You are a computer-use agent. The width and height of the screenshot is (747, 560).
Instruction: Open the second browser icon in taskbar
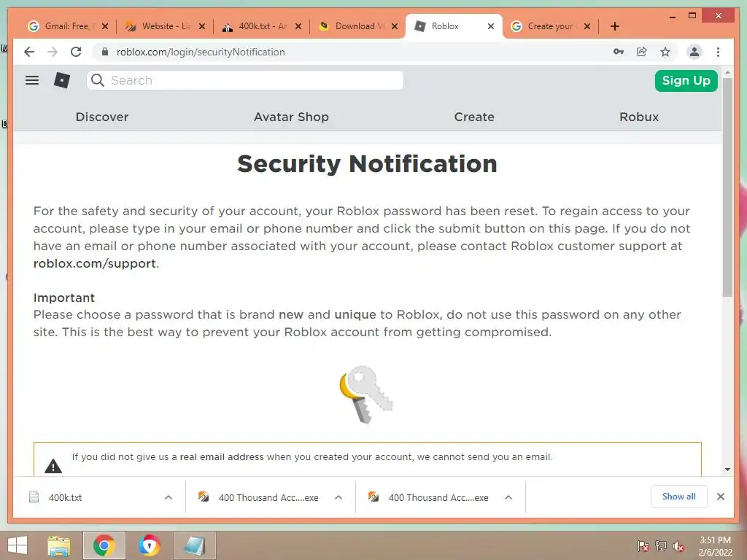tap(149, 545)
